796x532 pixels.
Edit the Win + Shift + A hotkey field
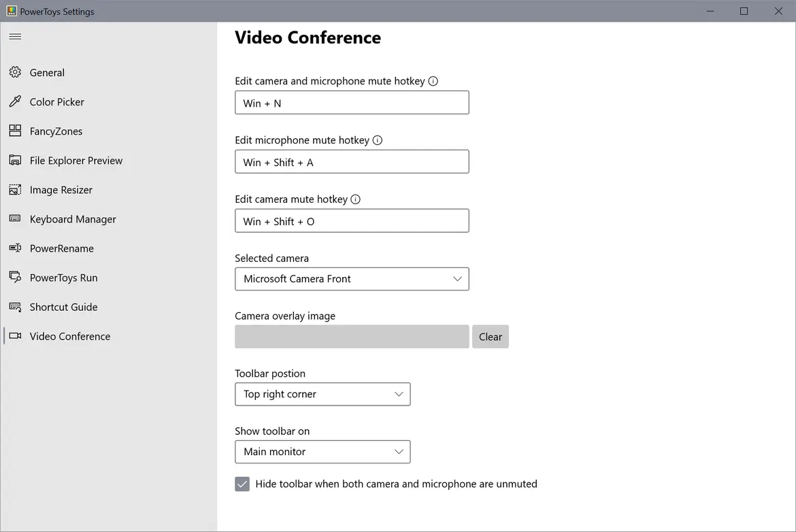click(352, 161)
